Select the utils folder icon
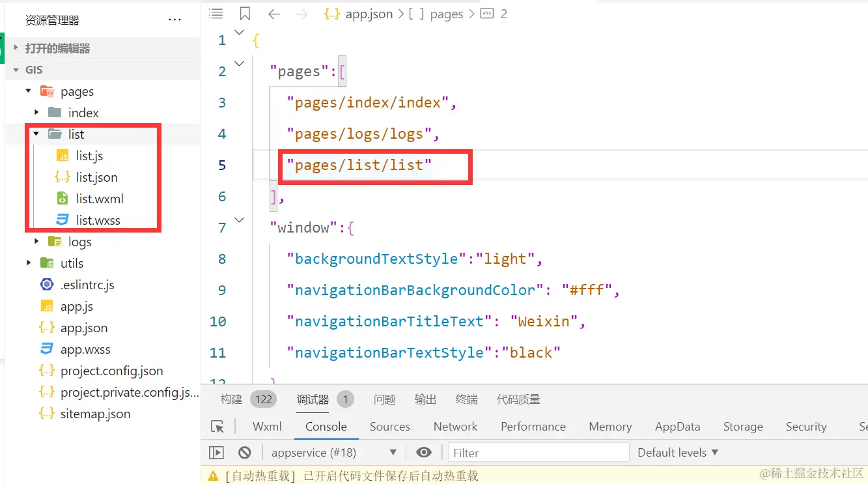The width and height of the screenshot is (868, 484). pos(47,263)
